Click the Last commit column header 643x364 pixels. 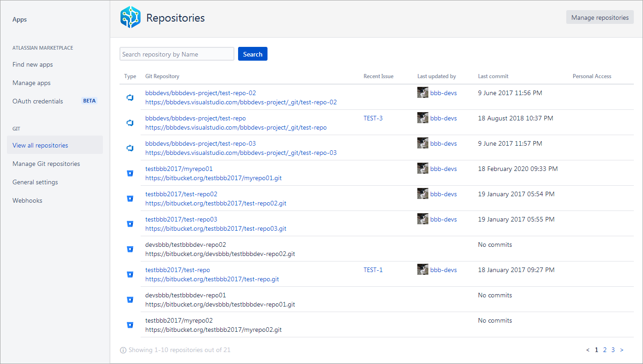[493, 76]
